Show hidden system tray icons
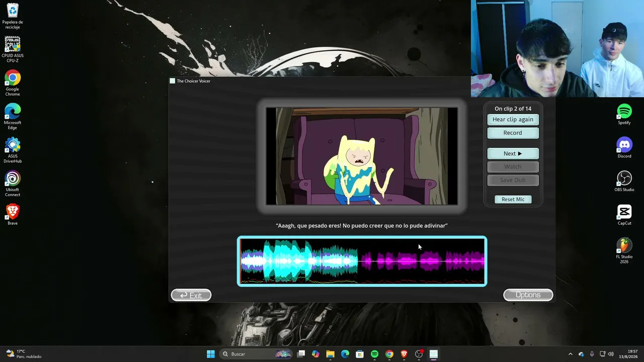 570,354
